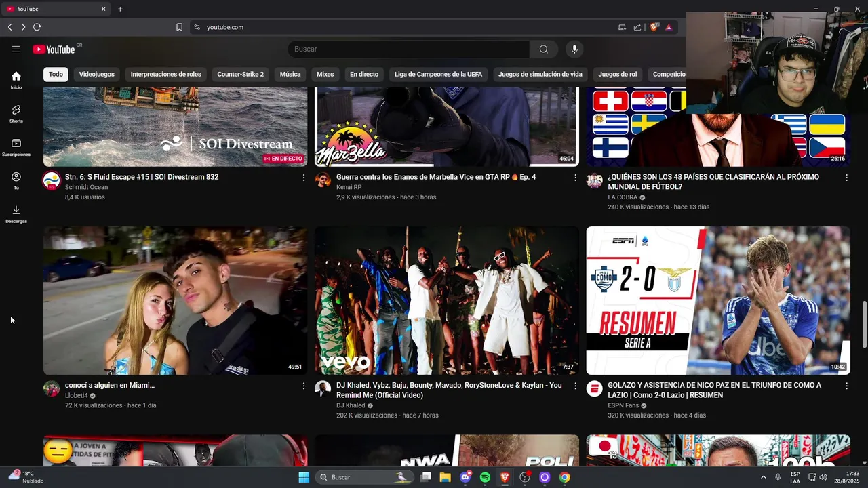Open Windows Start menu
The image size is (868, 488).
pos(304,477)
